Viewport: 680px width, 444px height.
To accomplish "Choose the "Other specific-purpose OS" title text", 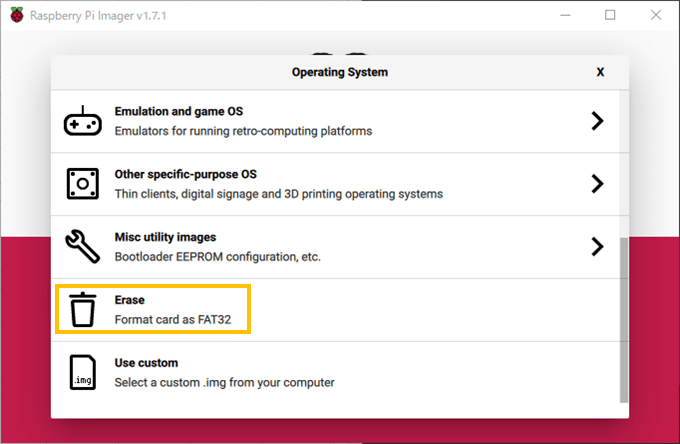I will (187, 174).
